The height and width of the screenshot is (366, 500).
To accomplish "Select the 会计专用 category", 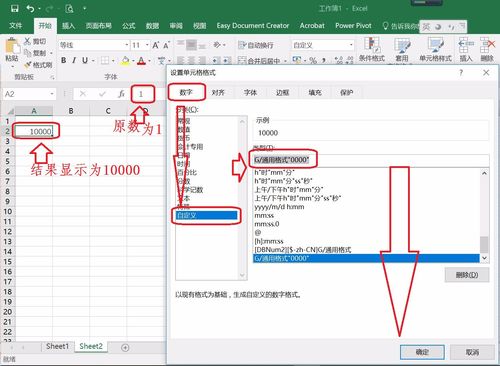I will 190,147.
